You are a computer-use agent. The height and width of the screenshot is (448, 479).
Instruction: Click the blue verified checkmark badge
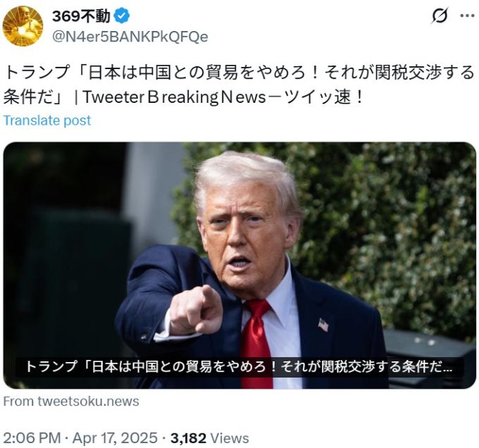coord(122,16)
